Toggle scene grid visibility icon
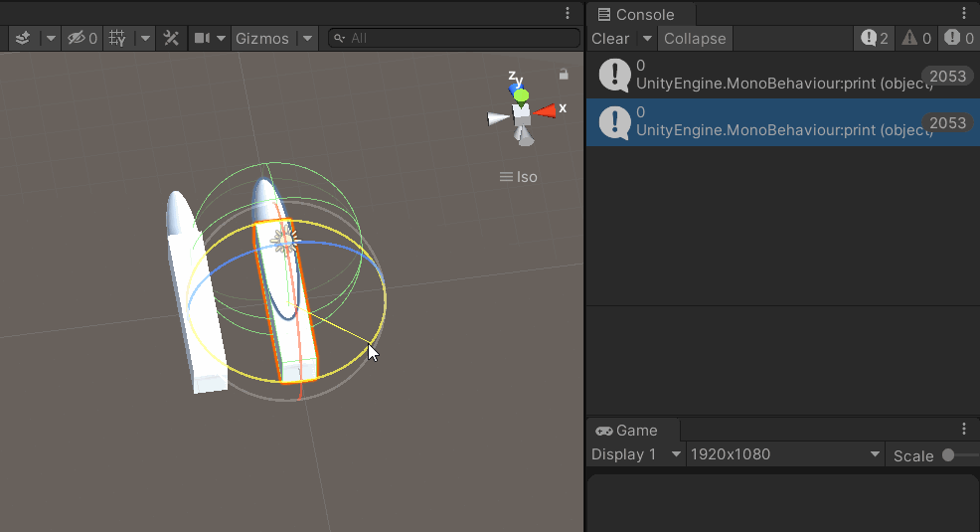 117,39
